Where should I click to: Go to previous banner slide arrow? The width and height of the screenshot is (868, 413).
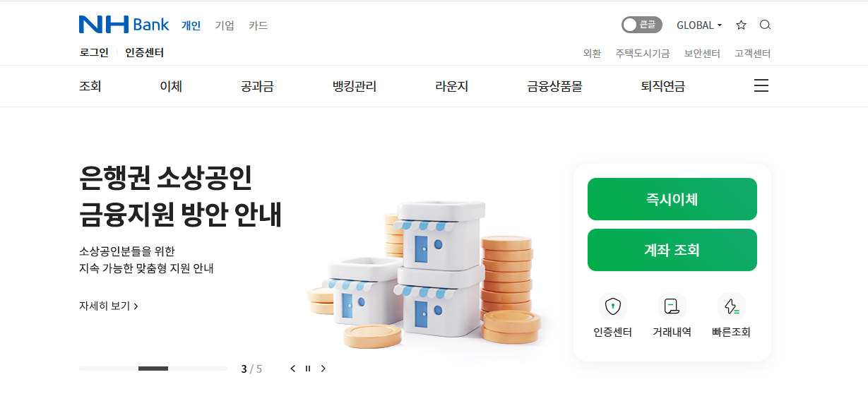click(293, 369)
